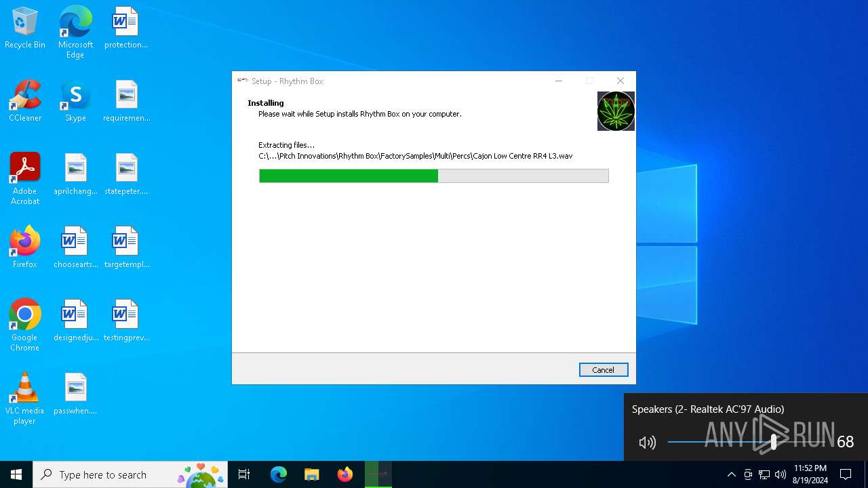Select the Skype desktop shortcut
Viewport: 868px width, 488px height.
[x=75, y=102]
